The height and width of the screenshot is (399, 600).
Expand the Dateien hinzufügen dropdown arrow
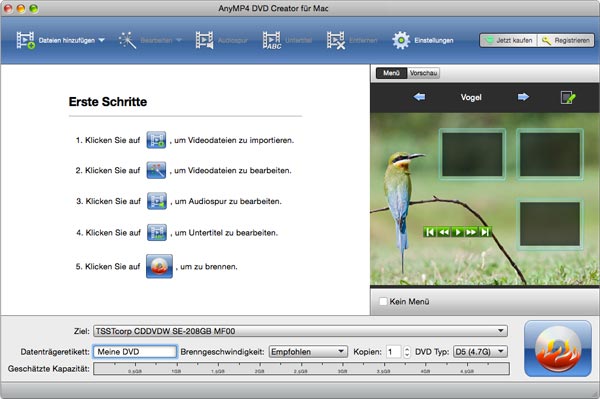coord(101,40)
